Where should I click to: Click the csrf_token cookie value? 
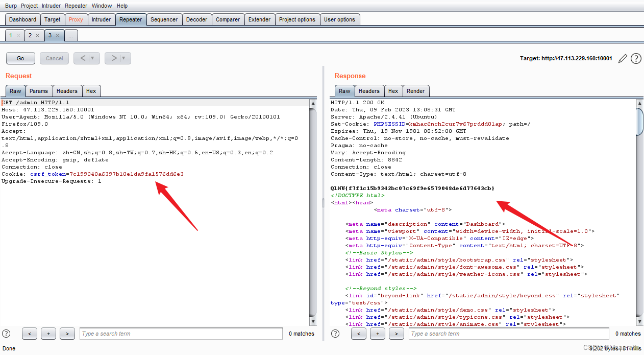point(127,174)
